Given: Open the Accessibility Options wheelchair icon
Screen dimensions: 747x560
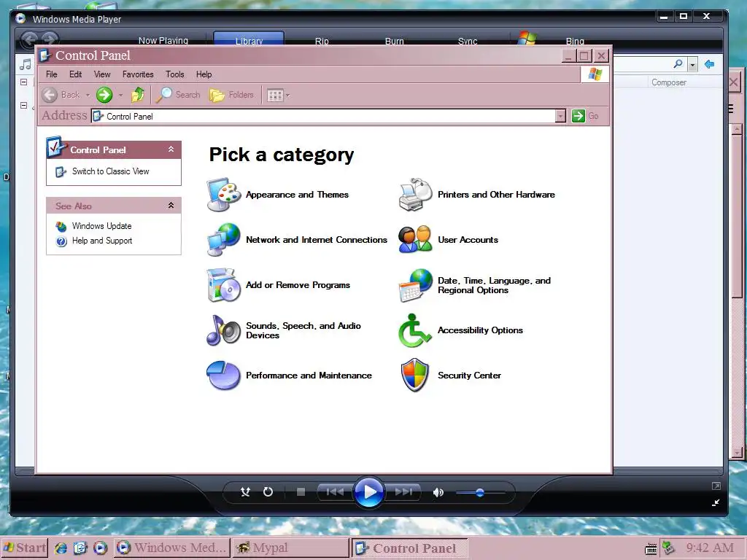Looking at the screenshot, I should point(415,330).
